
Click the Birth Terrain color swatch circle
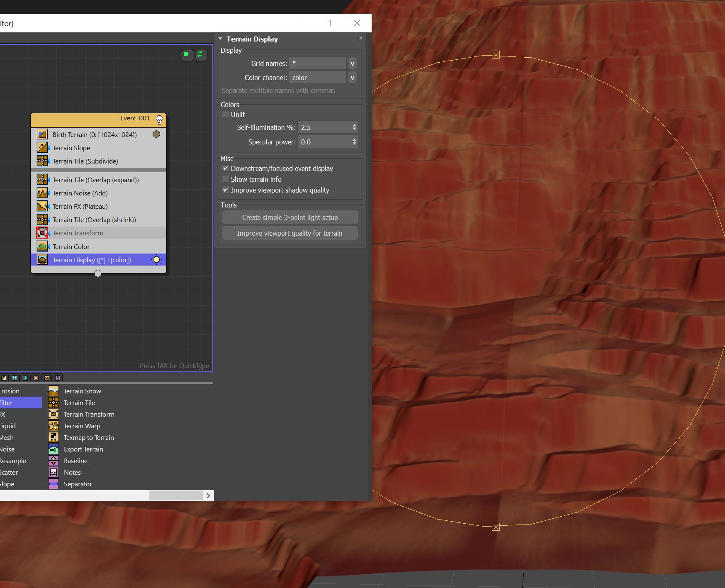[156, 134]
